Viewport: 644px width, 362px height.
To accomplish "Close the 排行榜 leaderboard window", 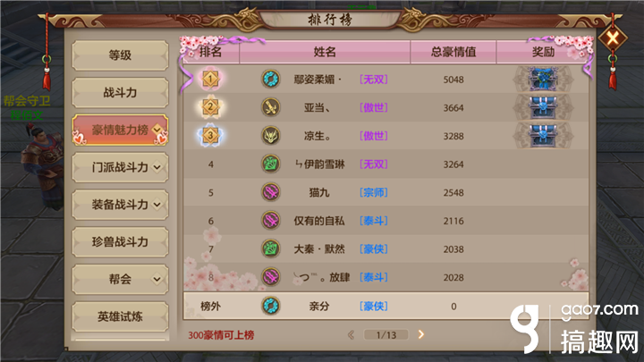I will pyautogui.click(x=613, y=38).
